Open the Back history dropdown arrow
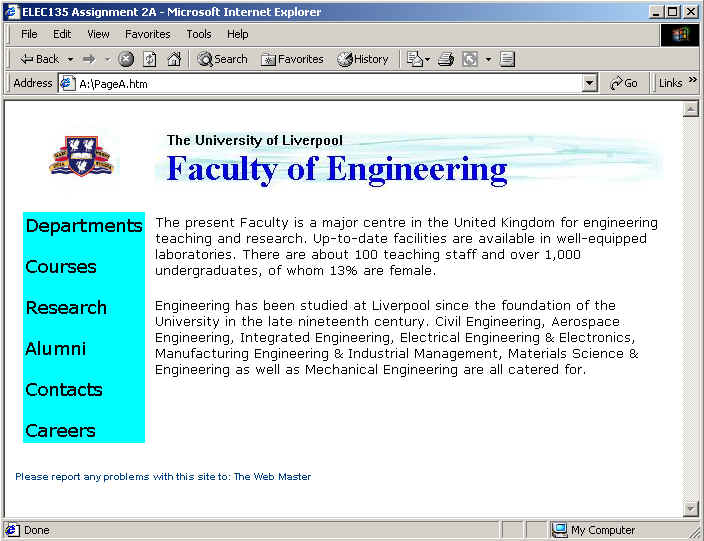The width and height of the screenshot is (704, 541). tap(70, 59)
